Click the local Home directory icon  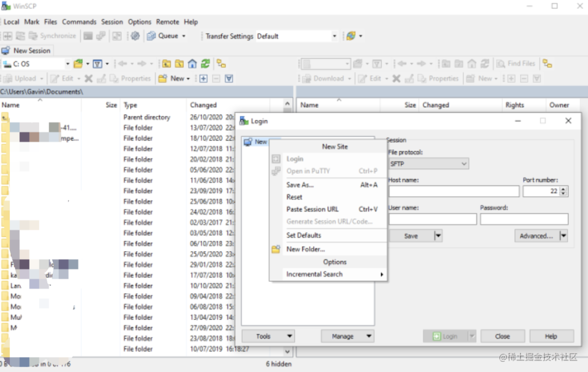(x=192, y=64)
